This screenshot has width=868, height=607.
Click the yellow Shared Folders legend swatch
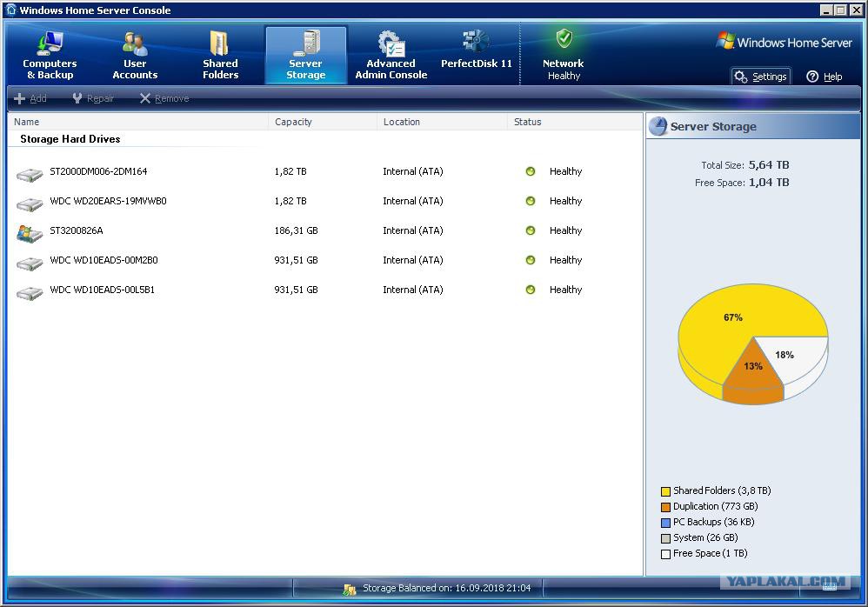(x=665, y=491)
